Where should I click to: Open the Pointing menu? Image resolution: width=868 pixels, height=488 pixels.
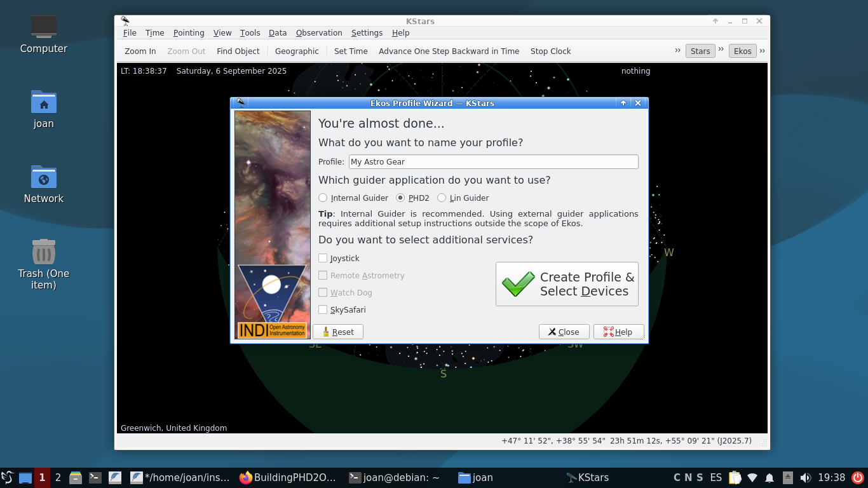coord(189,33)
